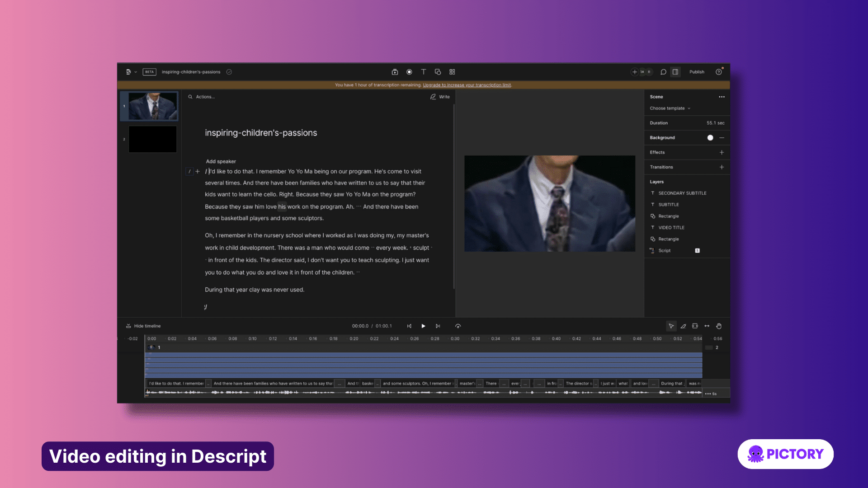The image size is (868, 488).
Task: Open the Choose template dropdown
Action: 670,108
